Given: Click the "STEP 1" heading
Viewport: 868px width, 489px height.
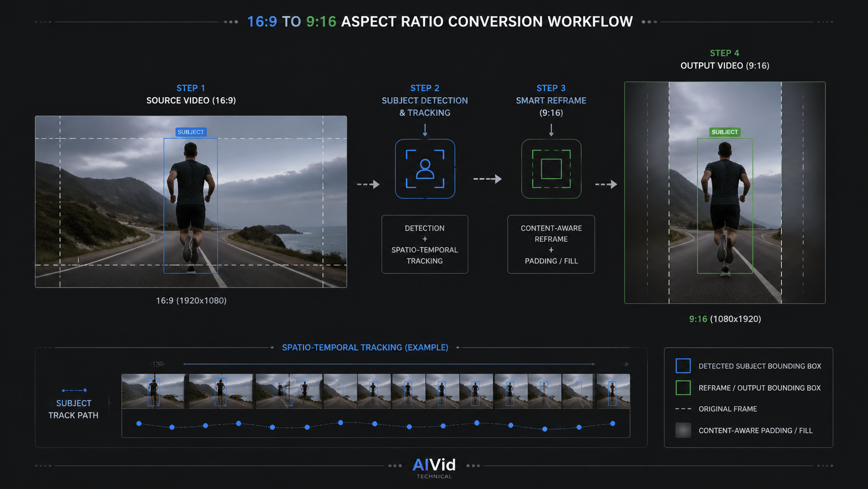Looking at the screenshot, I should [x=191, y=88].
